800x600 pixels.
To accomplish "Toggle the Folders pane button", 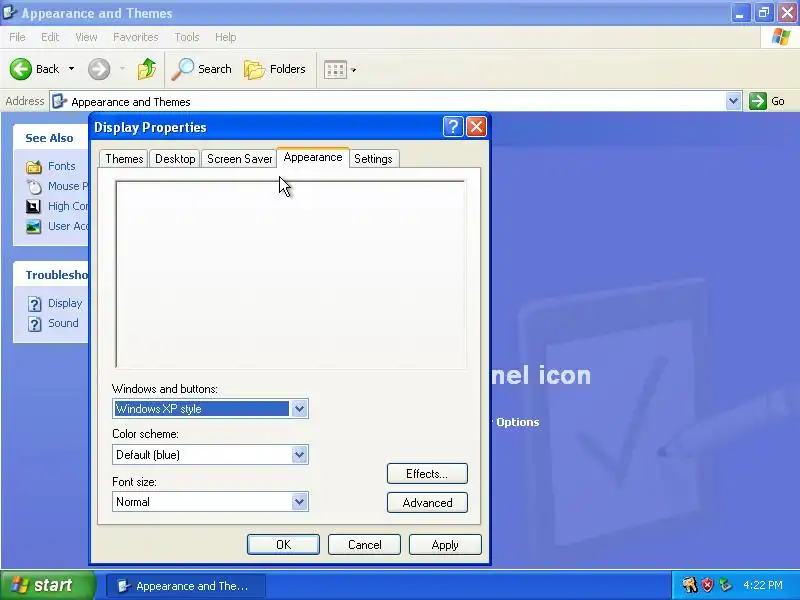I will point(275,69).
